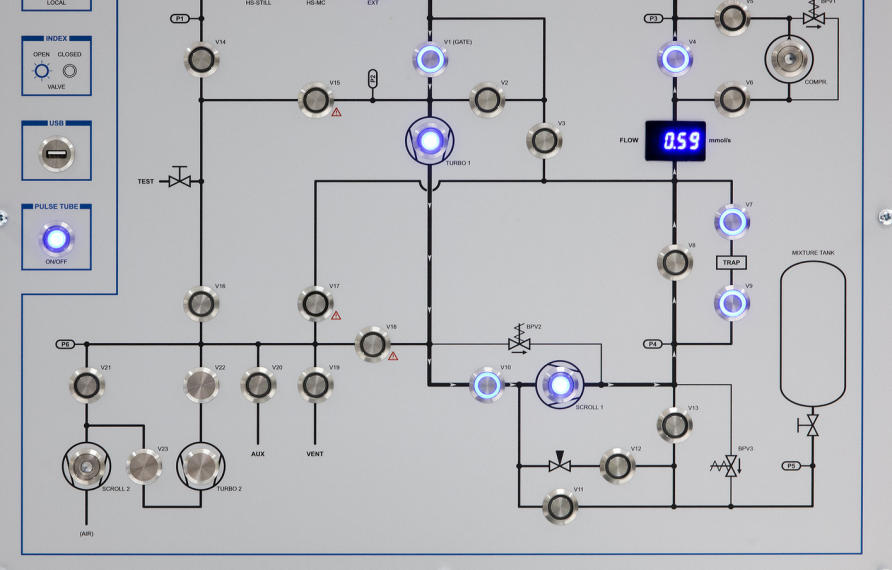Viewport: 892px width, 570px height.
Task: Click the VENT port label
Action: coord(315,454)
